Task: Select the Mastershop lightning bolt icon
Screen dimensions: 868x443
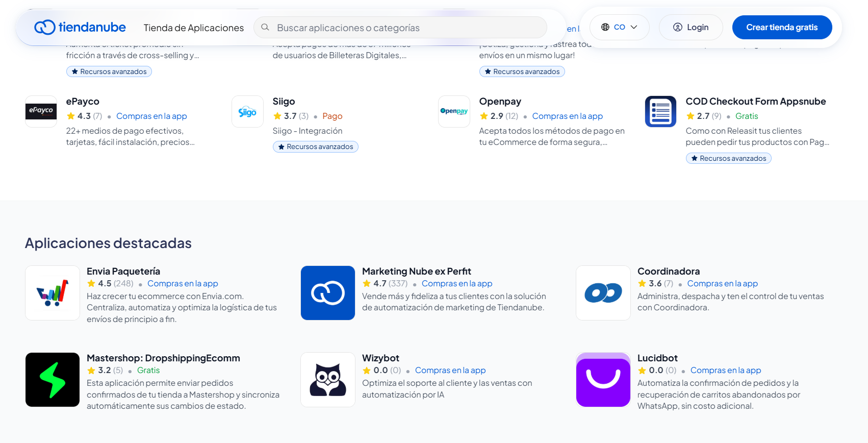Action: (53, 380)
